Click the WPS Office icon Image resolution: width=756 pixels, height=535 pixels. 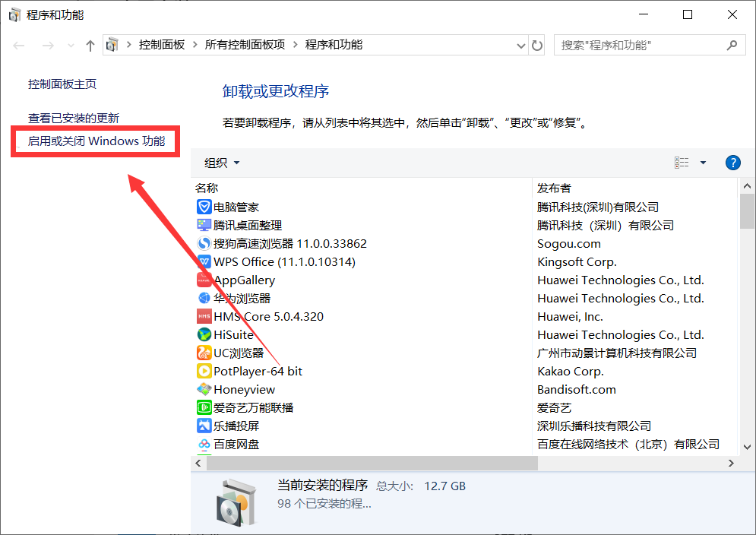click(204, 262)
